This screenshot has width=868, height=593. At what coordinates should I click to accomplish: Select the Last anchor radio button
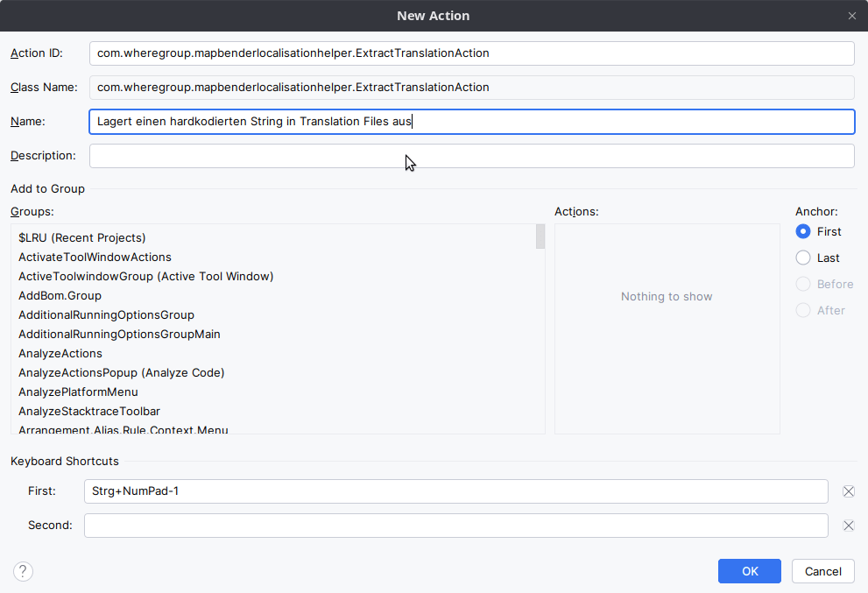click(x=803, y=258)
